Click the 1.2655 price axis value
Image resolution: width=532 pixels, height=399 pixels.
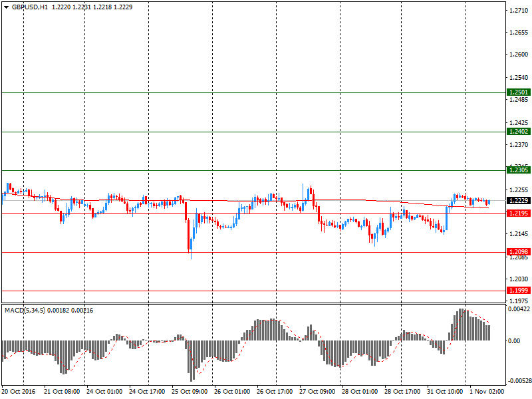coord(519,33)
